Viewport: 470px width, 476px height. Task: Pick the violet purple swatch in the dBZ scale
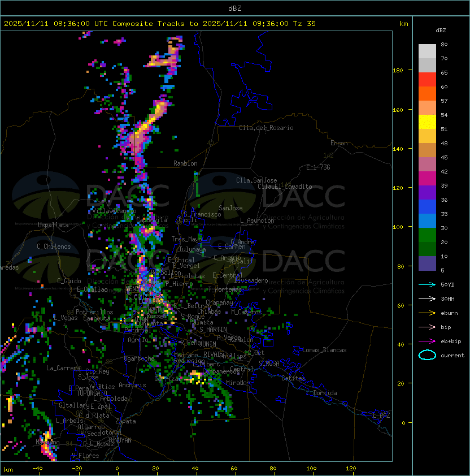pos(427,193)
